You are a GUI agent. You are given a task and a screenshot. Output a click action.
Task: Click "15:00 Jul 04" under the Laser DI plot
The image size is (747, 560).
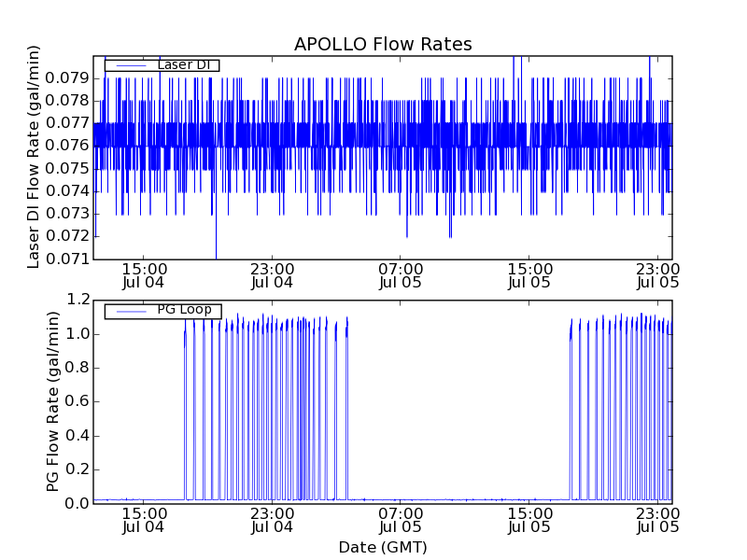144,275
